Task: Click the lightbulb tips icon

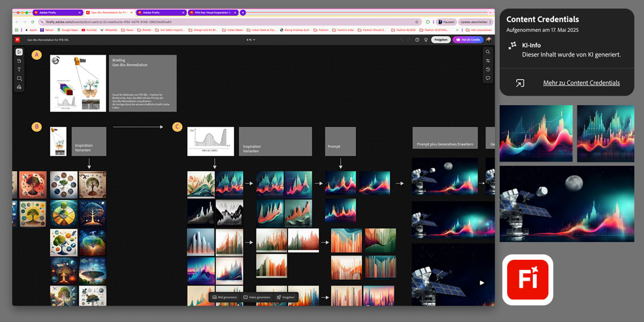Action: [426, 40]
